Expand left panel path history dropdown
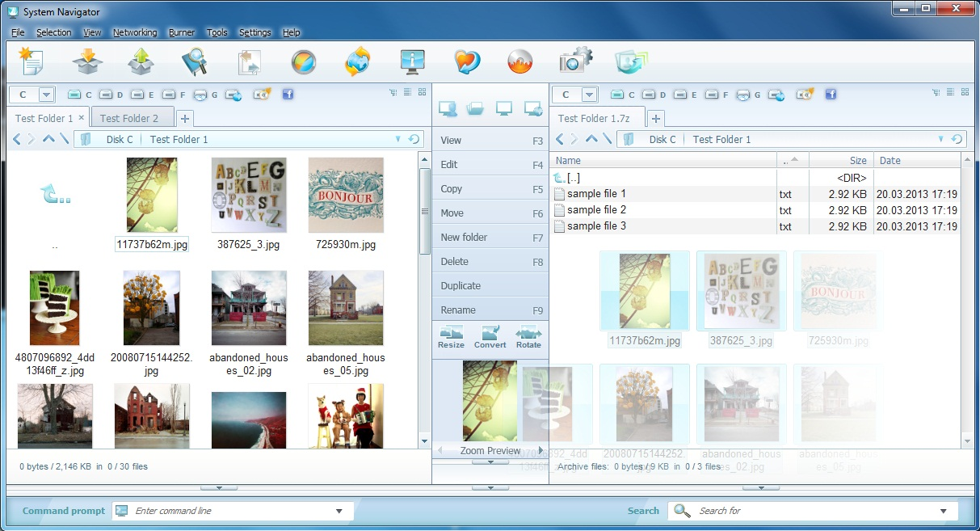Viewport: 980px width, 531px height. tap(397, 139)
